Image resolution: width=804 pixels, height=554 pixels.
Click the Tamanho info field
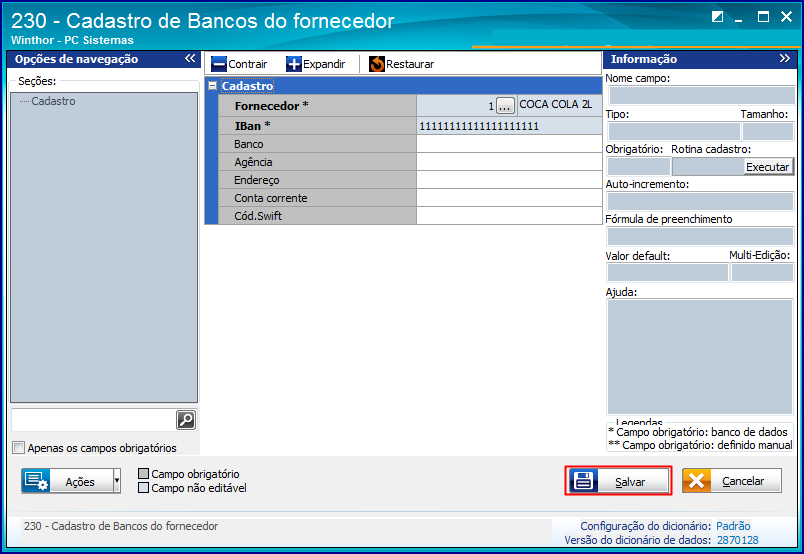(768, 131)
